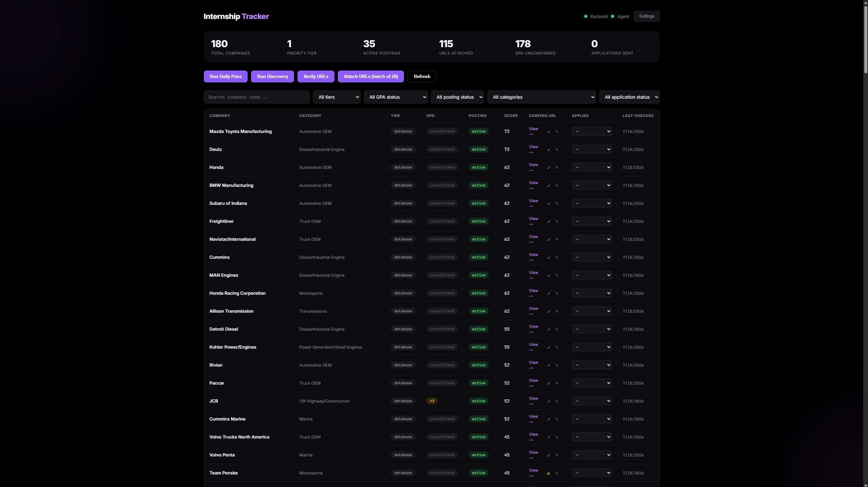The height and width of the screenshot is (487, 868).
Task: Click the green checkmark in Mazda Toyota row
Action: point(548,132)
